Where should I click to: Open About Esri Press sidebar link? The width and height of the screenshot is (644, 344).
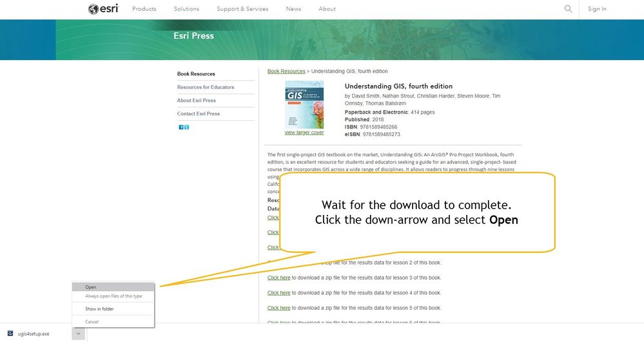197,100
